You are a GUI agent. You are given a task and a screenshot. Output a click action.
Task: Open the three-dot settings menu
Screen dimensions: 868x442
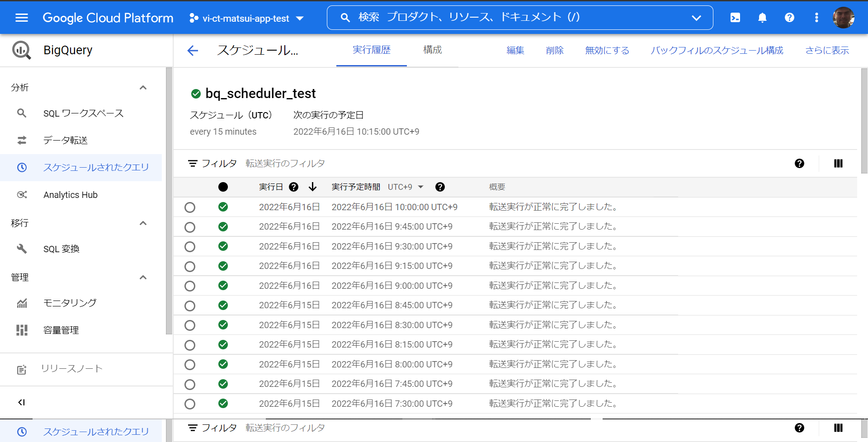(x=816, y=18)
